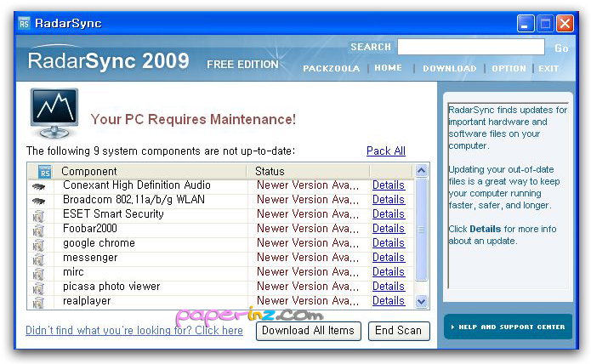
Task: Click the ESET Smart Security software icon
Action: click(x=38, y=216)
